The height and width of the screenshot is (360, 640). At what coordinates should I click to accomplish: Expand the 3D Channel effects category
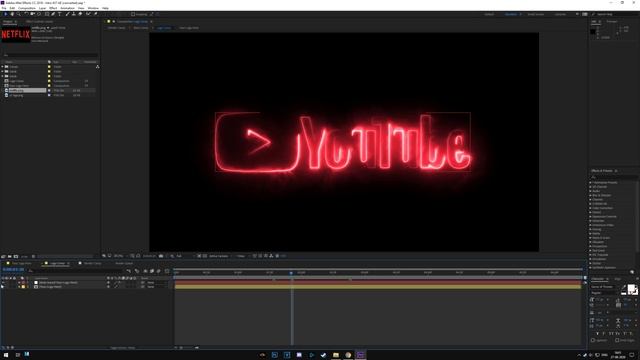(x=590, y=187)
